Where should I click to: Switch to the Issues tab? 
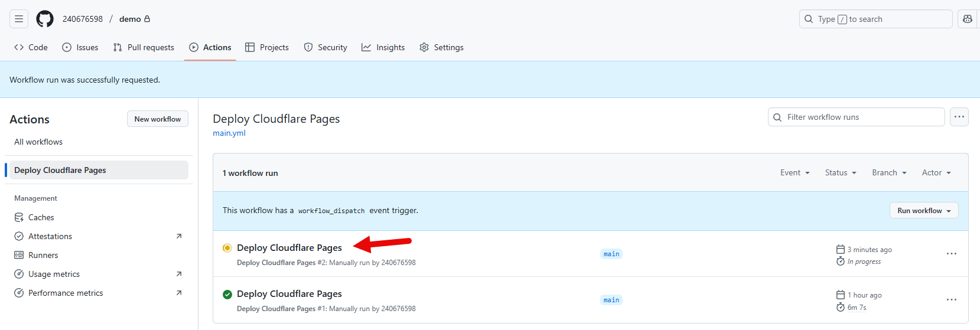tap(80, 47)
